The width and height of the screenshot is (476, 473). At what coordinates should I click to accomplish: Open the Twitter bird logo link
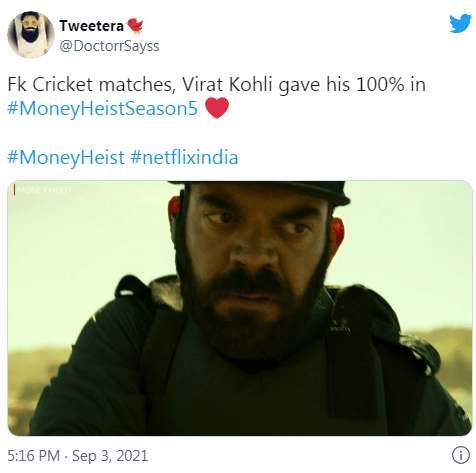(x=460, y=23)
